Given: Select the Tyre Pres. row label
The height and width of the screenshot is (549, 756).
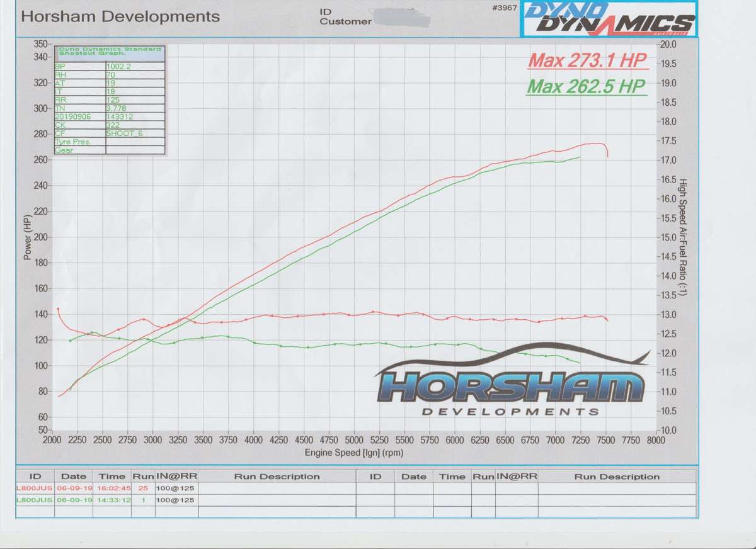Looking at the screenshot, I should [73, 142].
